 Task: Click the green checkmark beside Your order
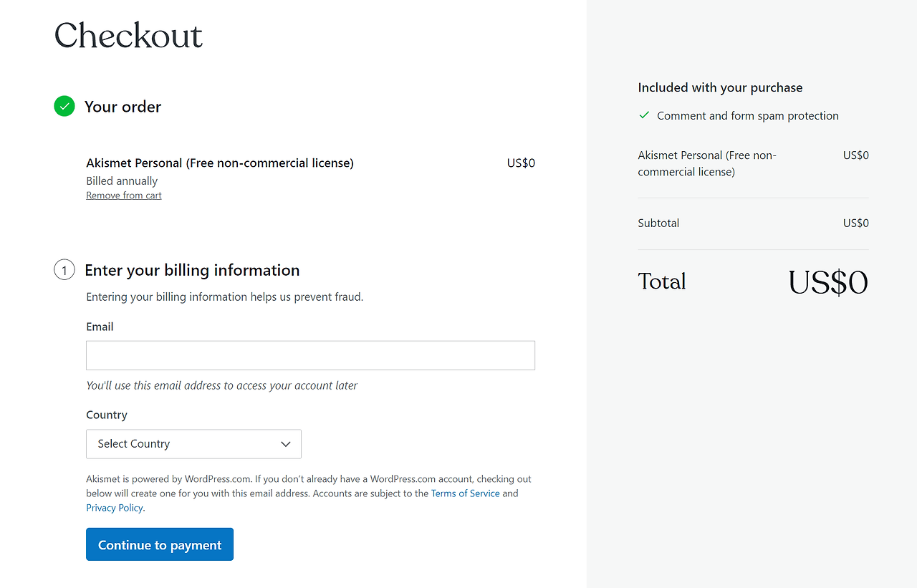click(x=64, y=107)
